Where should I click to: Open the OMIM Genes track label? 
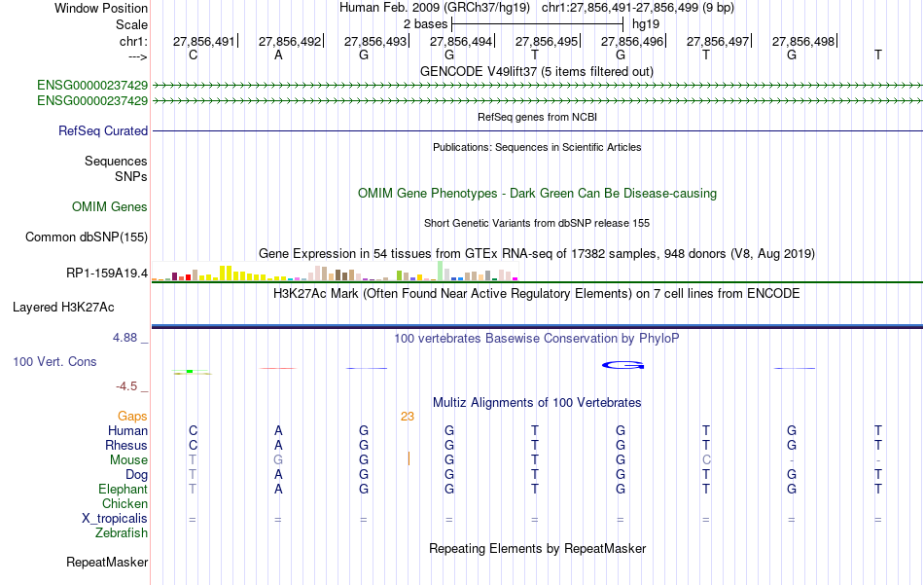pos(110,207)
